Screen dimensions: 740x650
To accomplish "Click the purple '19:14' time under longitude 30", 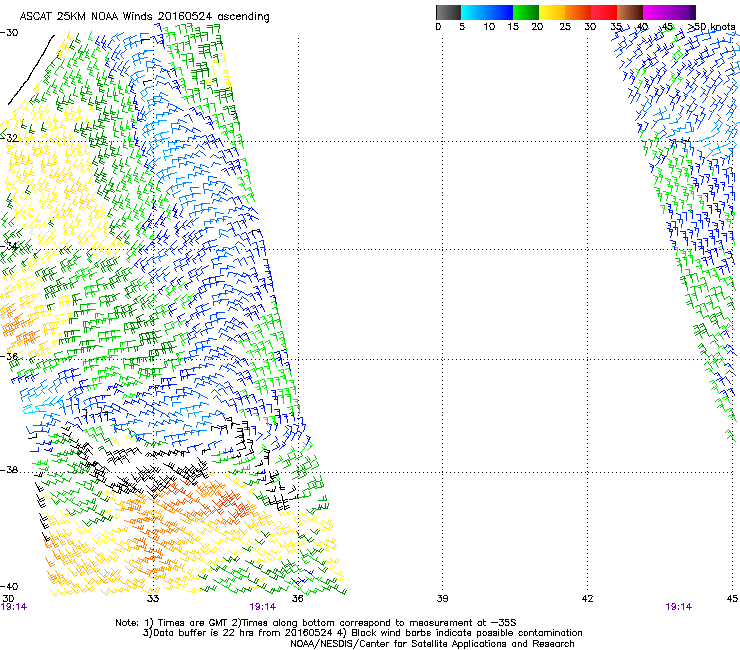I will pos(14,607).
